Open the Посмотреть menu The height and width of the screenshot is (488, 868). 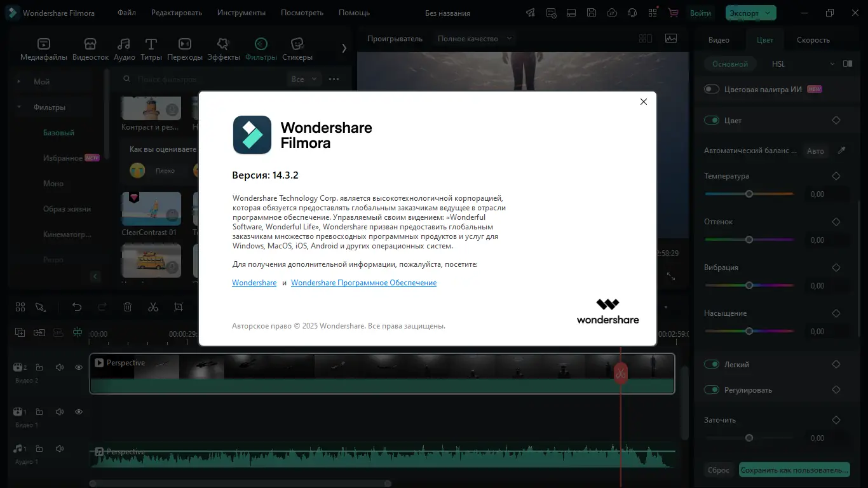pos(302,13)
